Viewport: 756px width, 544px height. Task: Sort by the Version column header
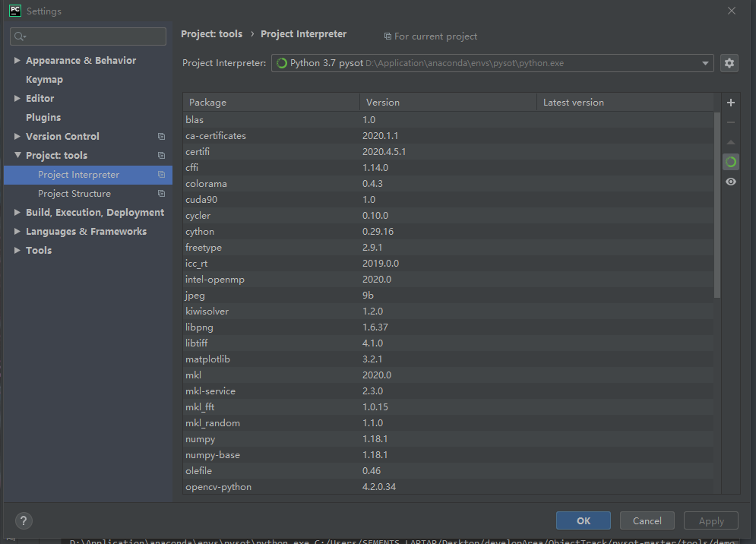coord(448,103)
